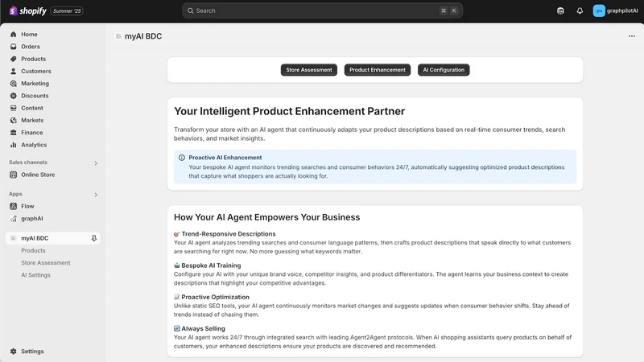644x362 pixels.
Task: Click the Proactive Optimization heading
Action: click(215, 297)
